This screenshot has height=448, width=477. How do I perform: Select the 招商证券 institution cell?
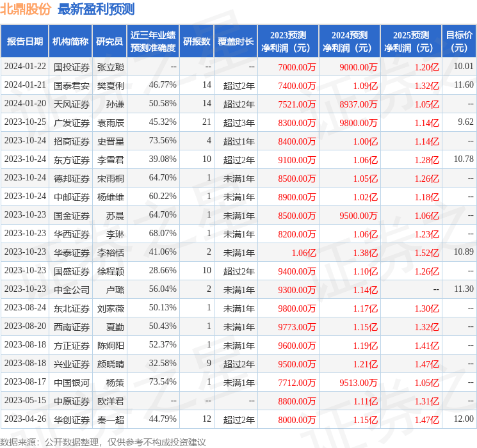coord(72,141)
